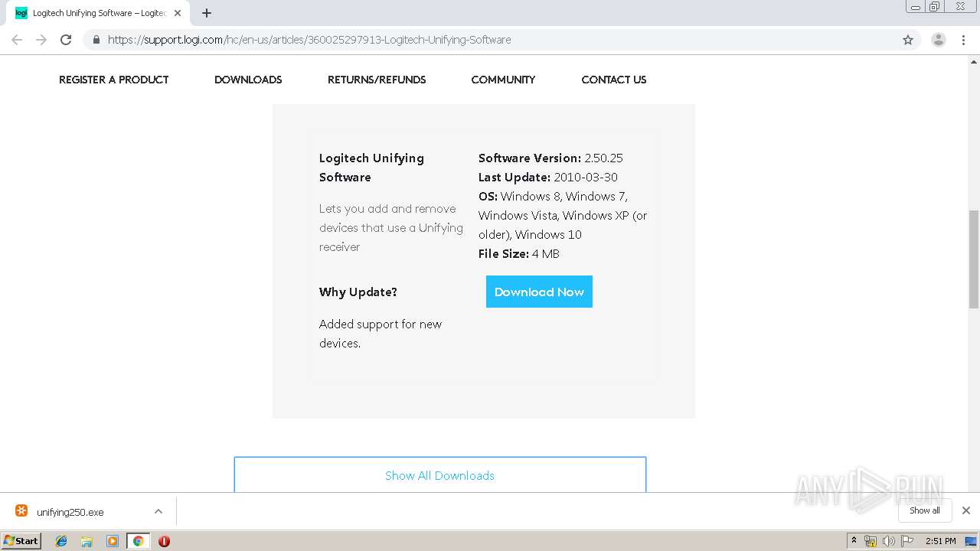
Task: Click the Show Desktop button in taskbar corner
Action: tap(972, 541)
